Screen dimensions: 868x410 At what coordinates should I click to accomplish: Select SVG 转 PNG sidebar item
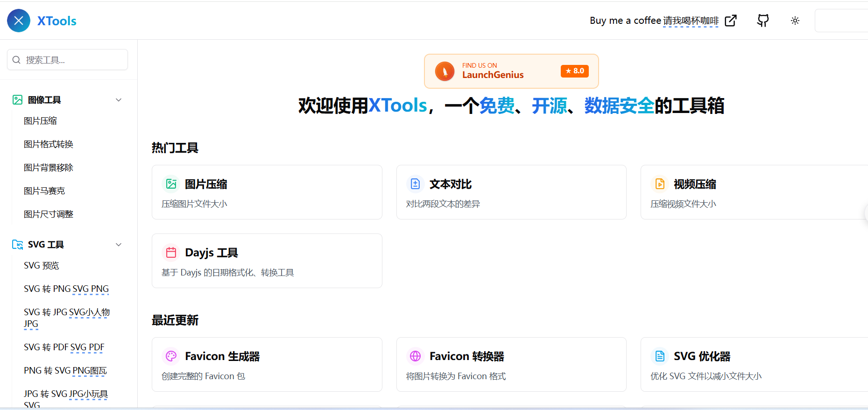66,289
